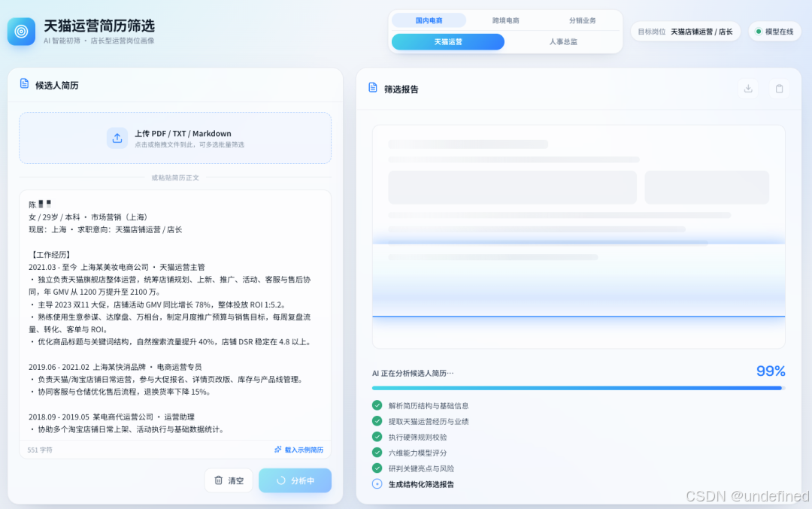The height and width of the screenshot is (509, 812).
Task: Click the 候选人简历 panel title
Action: tap(56, 86)
